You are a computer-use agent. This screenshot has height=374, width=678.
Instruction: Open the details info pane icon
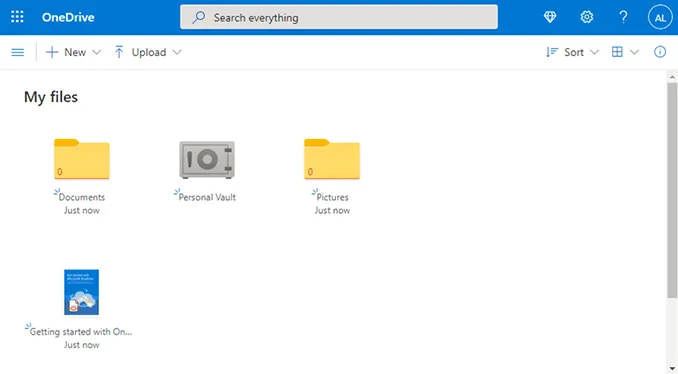tap(660, 52)
